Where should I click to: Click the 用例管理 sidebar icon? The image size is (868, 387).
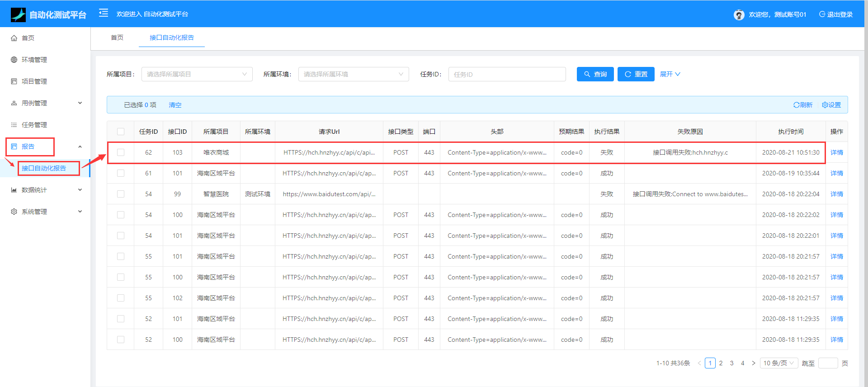(x=14, y=103)
